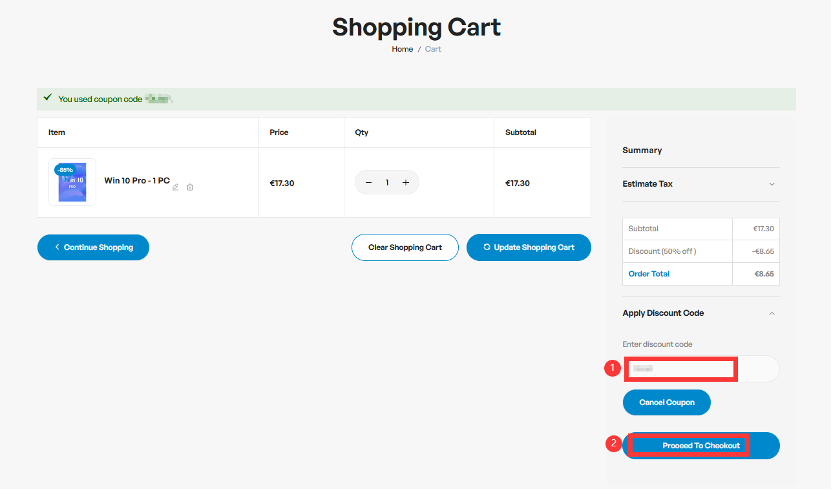Click the Cancel Coupon button
832x490 pixels.
[666, 402]
